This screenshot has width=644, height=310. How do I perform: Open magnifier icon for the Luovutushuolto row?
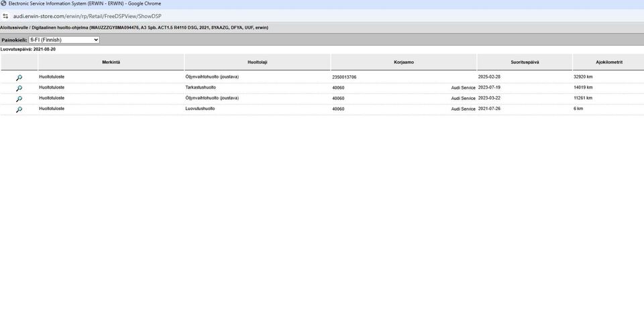19,109
